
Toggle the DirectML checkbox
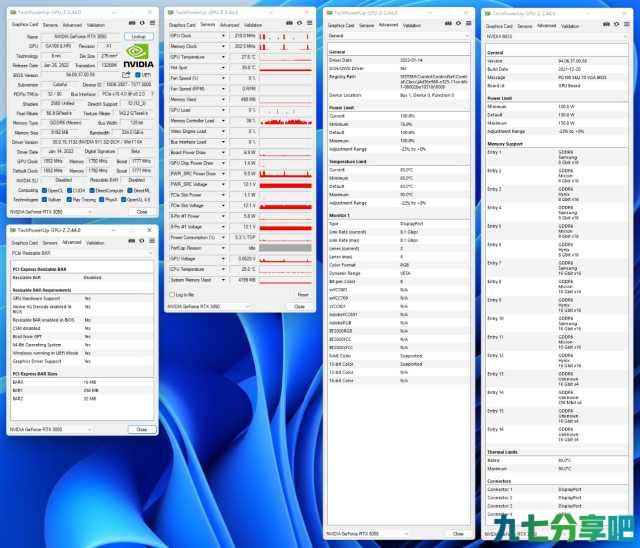click(130, 191)
